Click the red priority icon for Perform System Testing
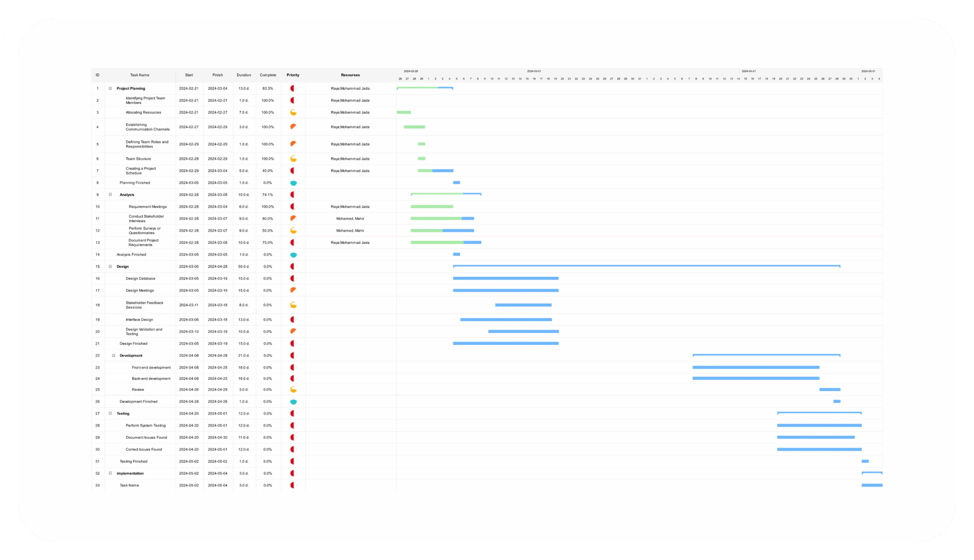974x560 pixels. click(293, 425)
